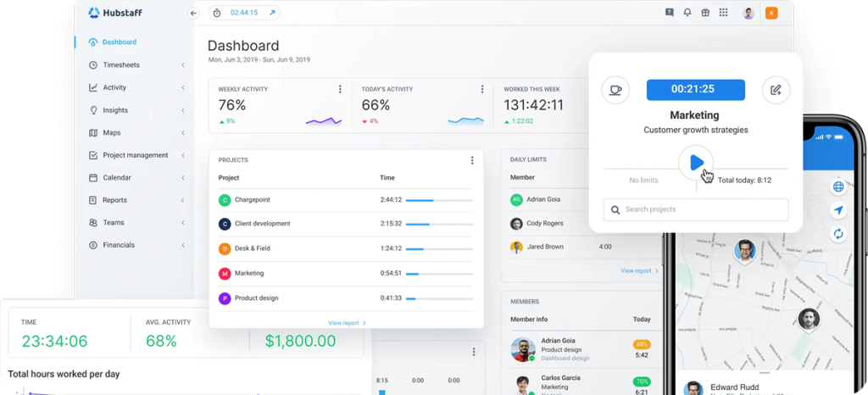Open Adrian Goia member photo in Members
This screenshot has height=395, width=868.
pos(522,349)
